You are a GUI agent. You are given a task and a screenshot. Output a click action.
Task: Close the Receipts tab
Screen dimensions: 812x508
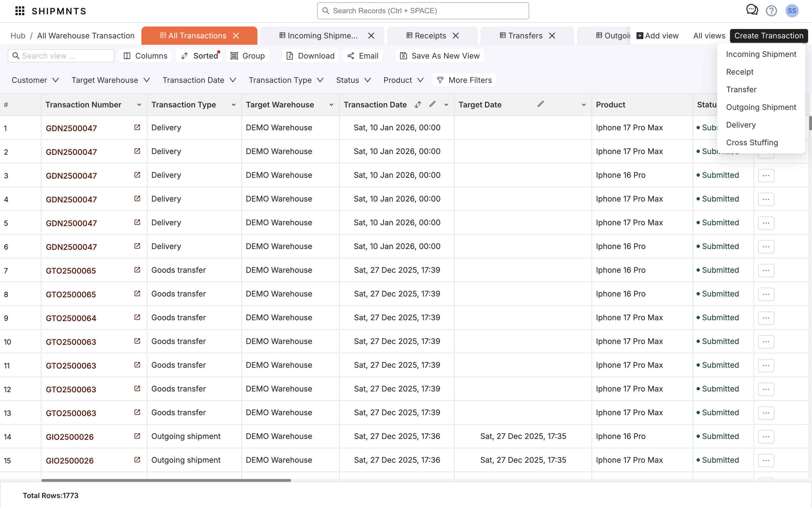click(456, 36)
